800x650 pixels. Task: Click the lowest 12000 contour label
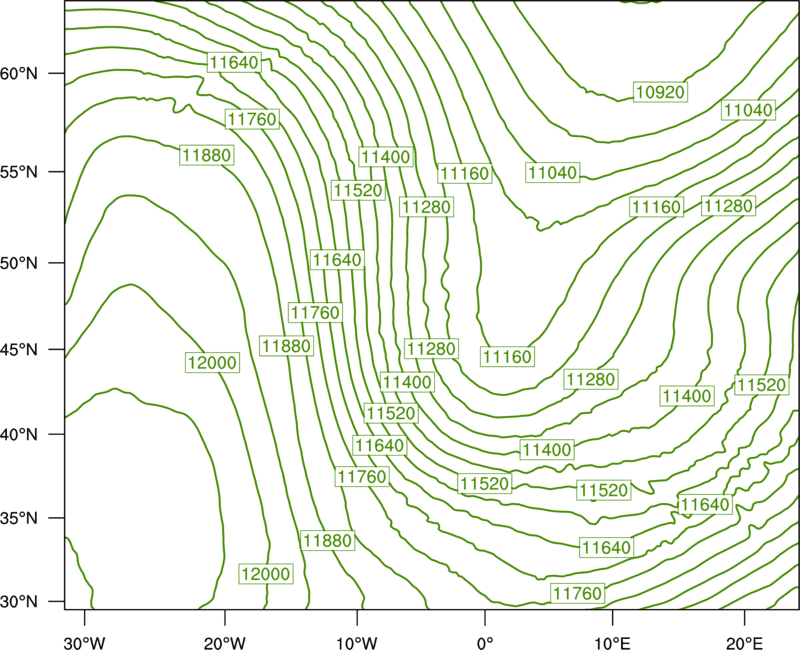(266, 574)
